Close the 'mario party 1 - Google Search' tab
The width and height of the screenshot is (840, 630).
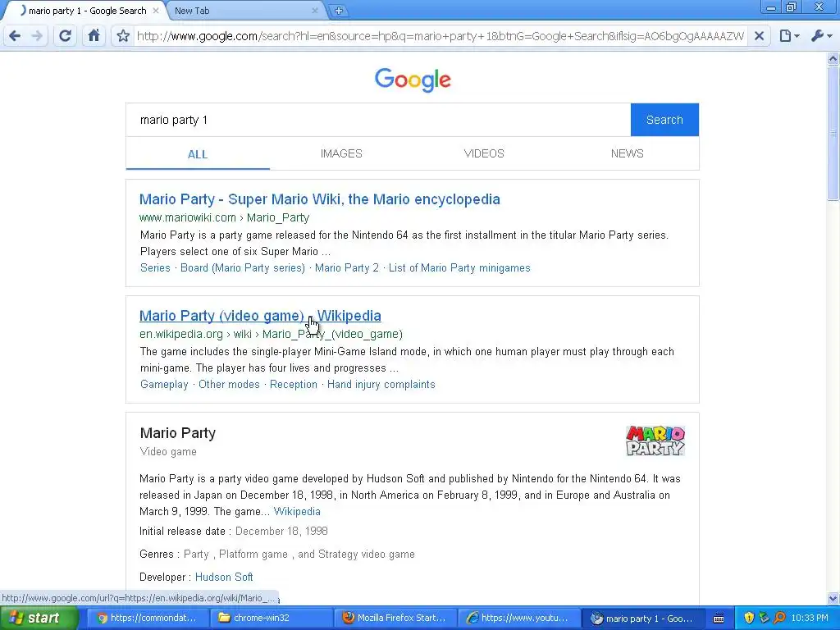[x=155, y=11]
